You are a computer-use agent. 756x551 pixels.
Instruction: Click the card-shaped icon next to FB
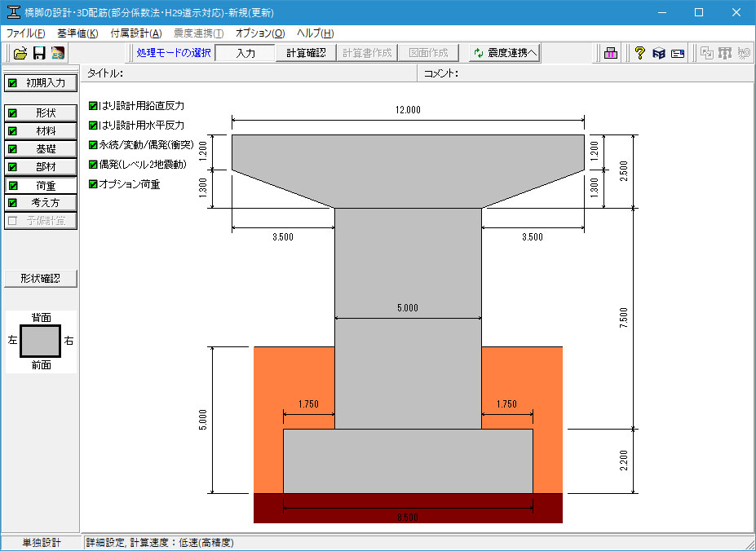tap(678, 54)
